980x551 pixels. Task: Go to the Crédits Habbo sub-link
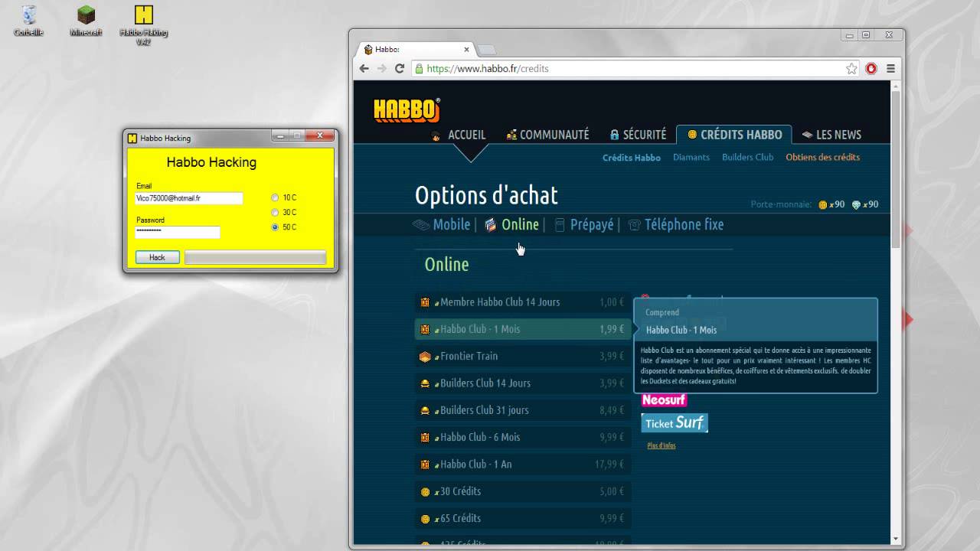pos(632,158)
